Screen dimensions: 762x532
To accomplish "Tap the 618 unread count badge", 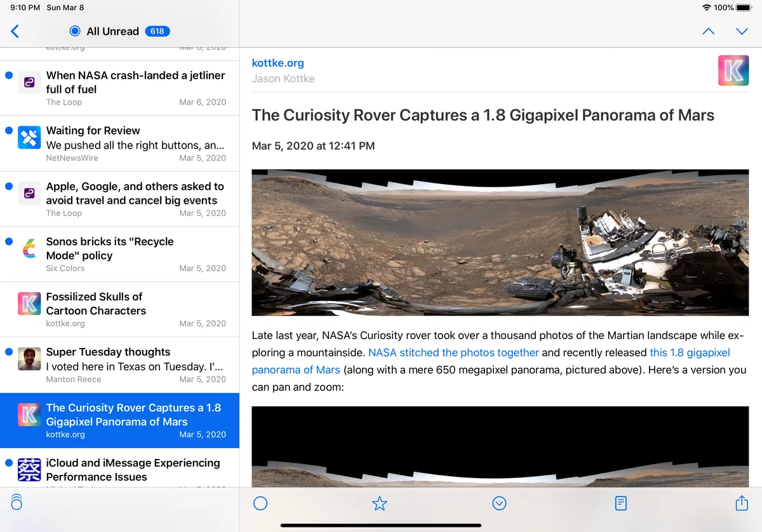I will 157,31.
